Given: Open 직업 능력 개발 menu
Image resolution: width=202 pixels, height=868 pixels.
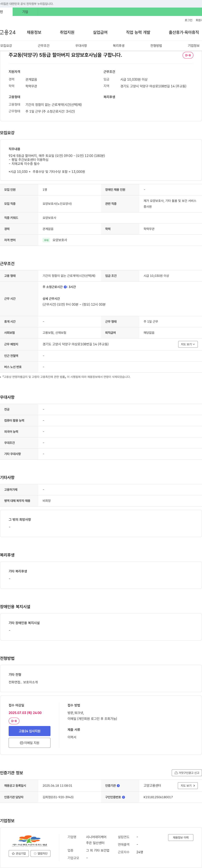Looking at the screenshot, I should [138, 32].
